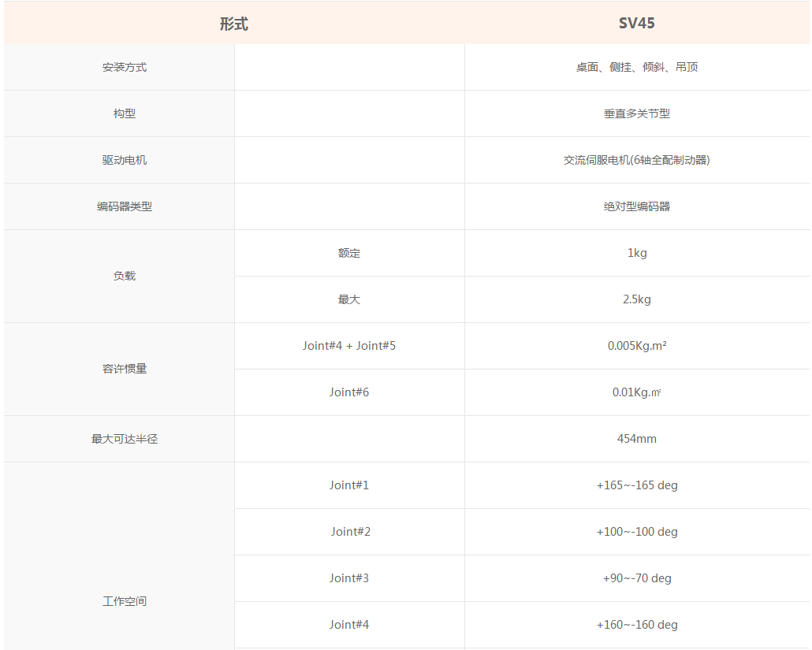Click the 额定 sub-label

[x=349, y=253]
